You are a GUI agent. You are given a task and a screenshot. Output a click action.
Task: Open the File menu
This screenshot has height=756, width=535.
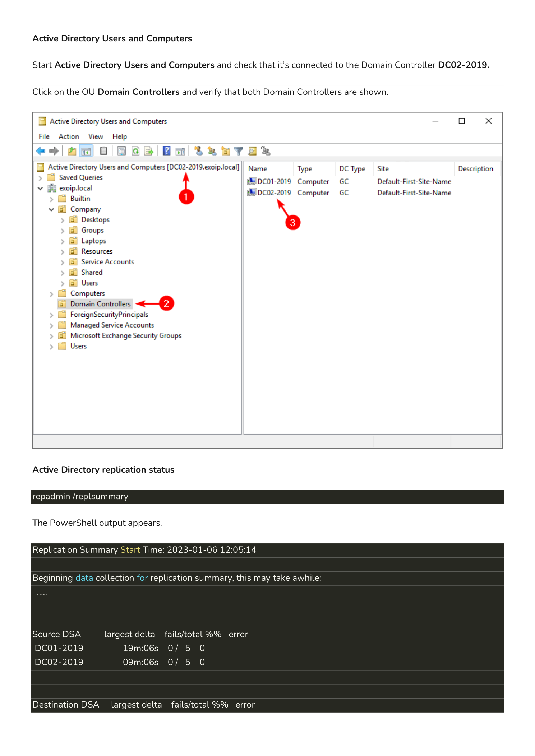click(44, 136)
